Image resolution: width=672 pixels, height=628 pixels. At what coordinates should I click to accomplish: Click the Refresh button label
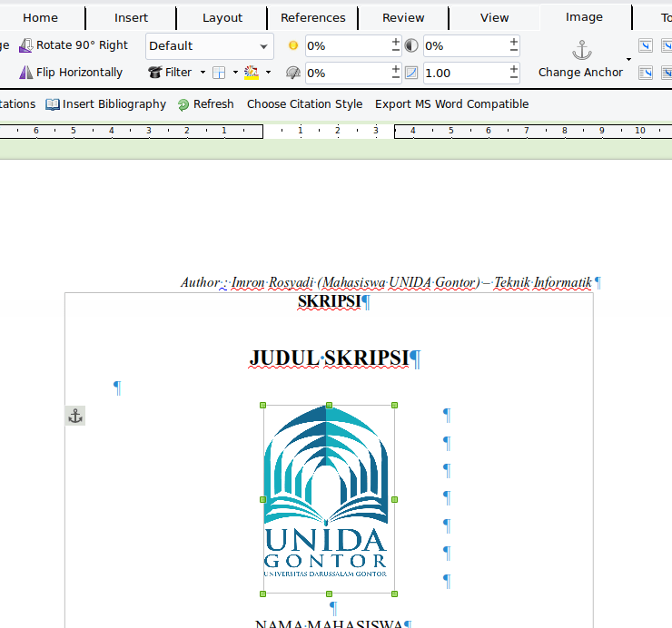(x=213, y=104)
